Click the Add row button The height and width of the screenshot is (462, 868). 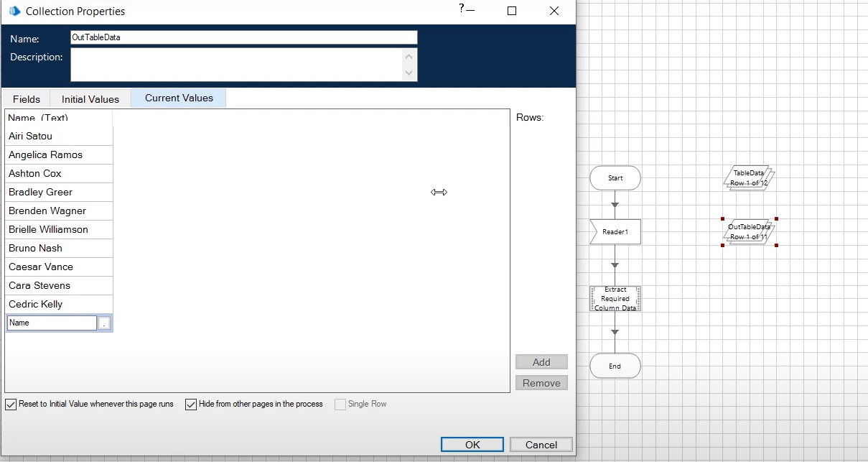[541, 362]
